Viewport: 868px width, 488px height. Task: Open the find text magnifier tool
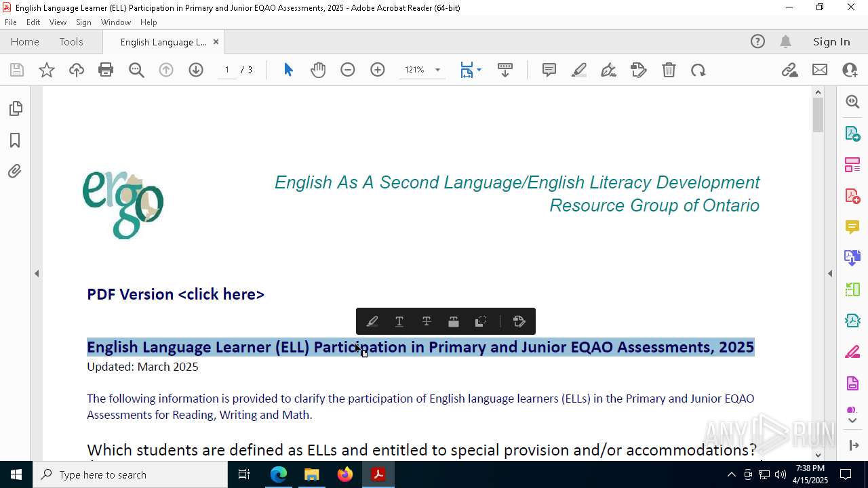[136, 70]
